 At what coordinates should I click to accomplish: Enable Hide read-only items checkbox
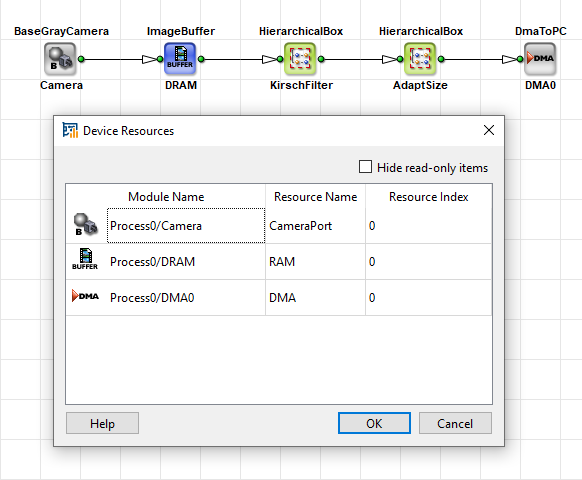[x=365, y=167]
